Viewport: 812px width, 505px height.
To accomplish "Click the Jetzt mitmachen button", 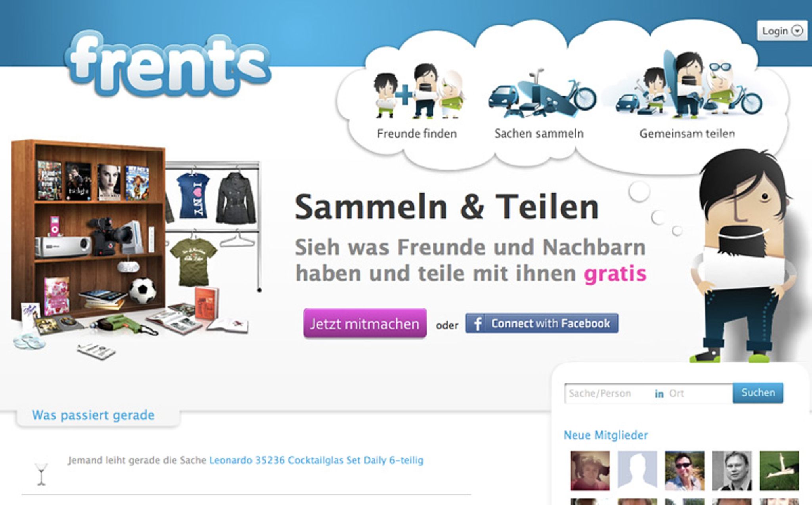I will click(x=365, y=323).
